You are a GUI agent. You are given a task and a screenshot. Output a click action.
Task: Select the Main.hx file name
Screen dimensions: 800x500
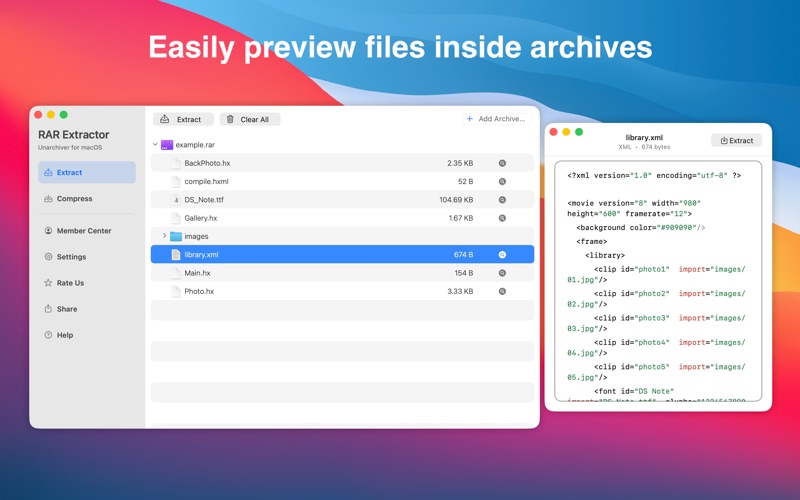pos(197,273)
